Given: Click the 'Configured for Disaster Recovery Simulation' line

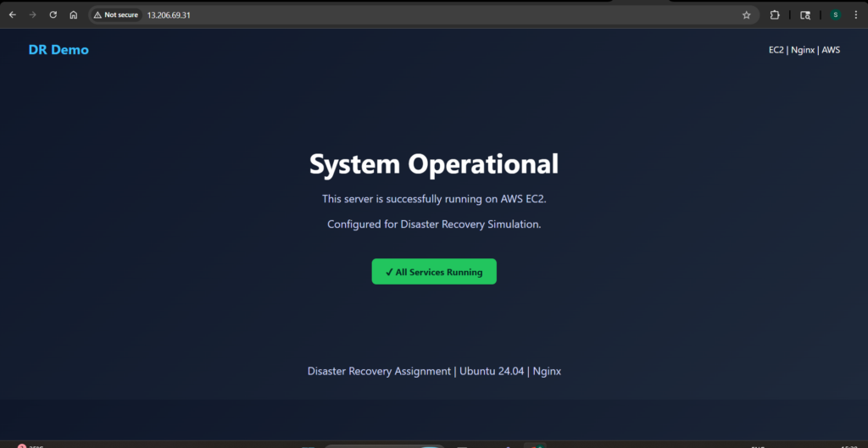Looking at the screenshot, I should [x=434, y=224].
